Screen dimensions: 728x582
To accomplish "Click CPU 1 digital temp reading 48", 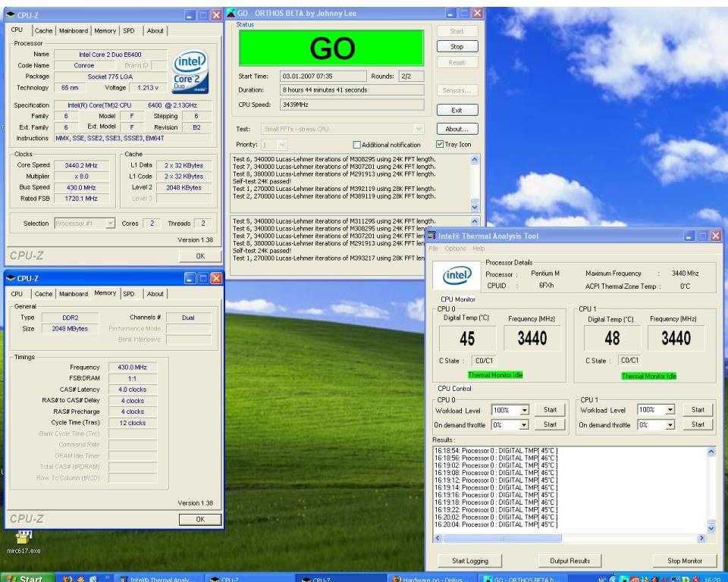I will tap(612, 338).
